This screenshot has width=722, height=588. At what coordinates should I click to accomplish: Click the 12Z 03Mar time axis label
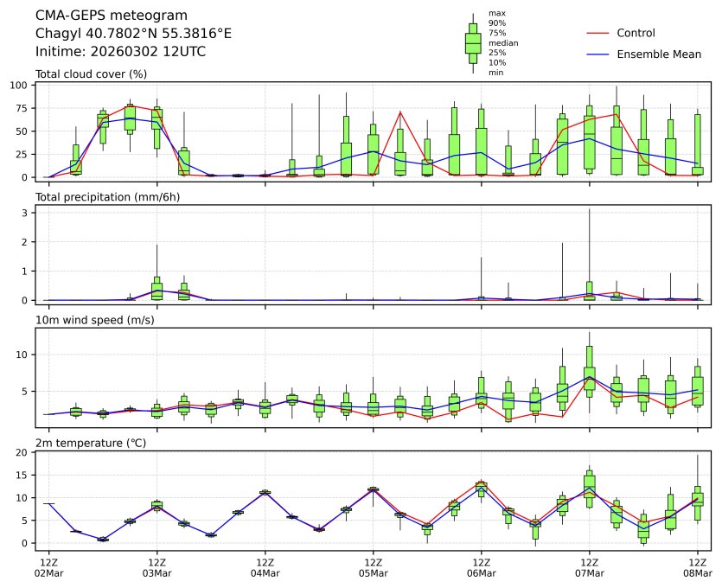(157, 568)
